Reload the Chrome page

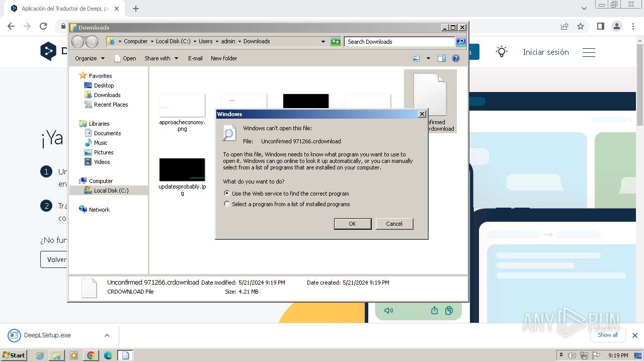43,27
